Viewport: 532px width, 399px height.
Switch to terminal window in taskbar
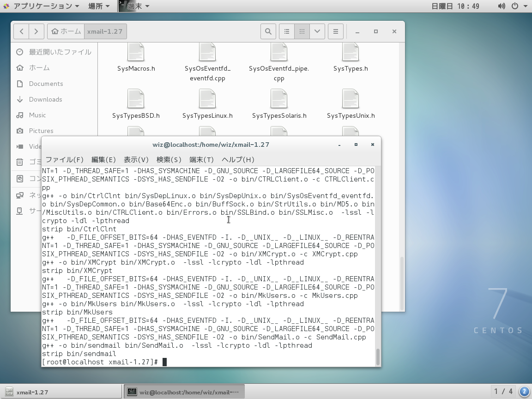[184, 392]
